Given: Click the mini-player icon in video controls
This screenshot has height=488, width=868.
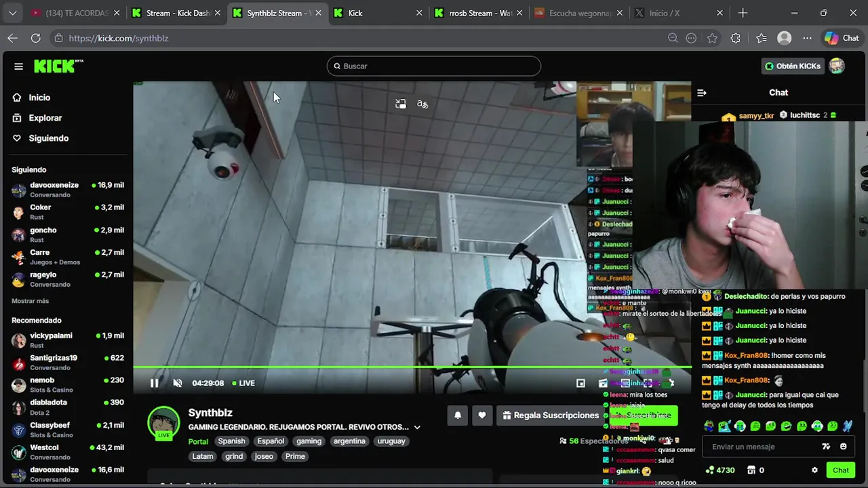Looking at the screenshot, I should [580, 383].
